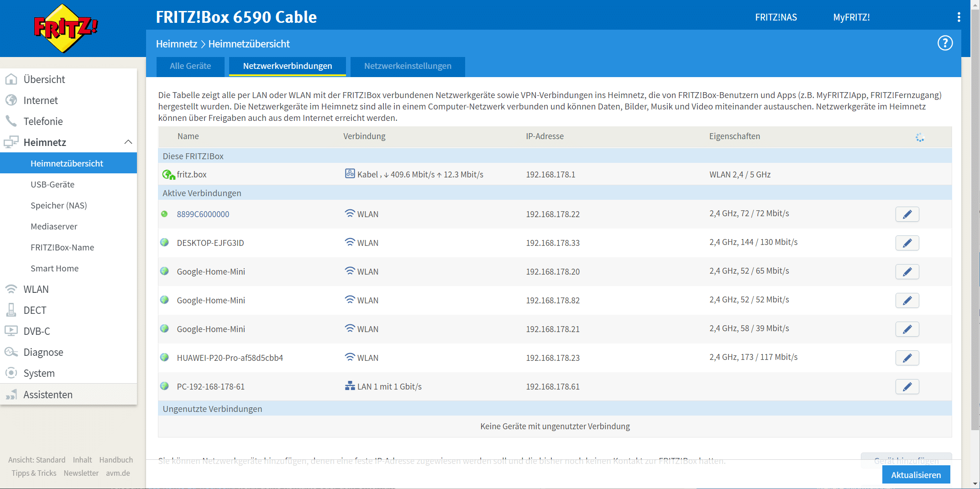Expand the Internet sidebar menu

coord(41,100)
